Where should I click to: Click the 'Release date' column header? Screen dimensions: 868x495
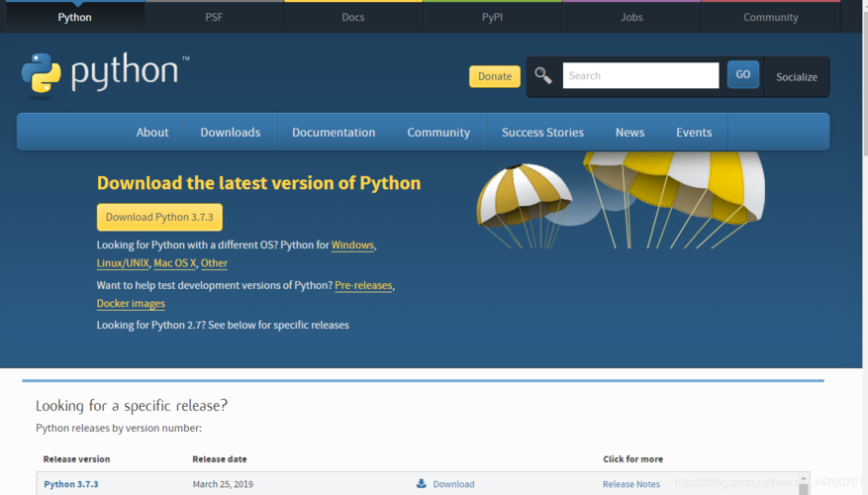tap(219, 459)
